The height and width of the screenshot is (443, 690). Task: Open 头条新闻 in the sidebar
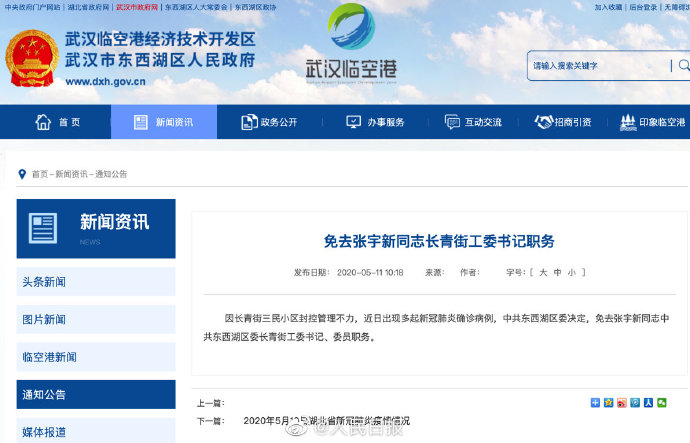pyautogui.click(x=96, y=282)
